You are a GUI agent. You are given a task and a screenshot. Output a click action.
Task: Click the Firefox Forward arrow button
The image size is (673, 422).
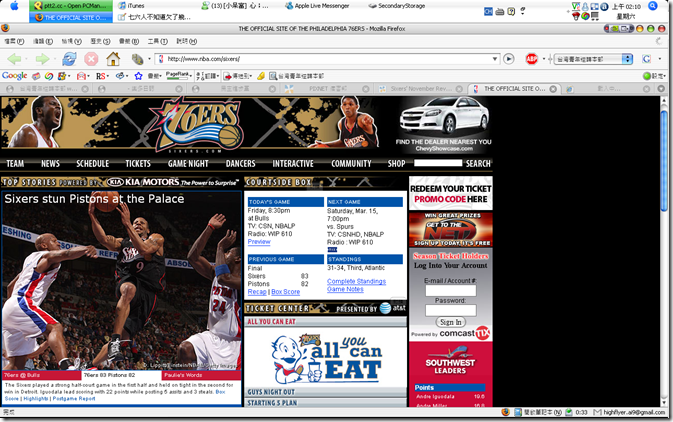(x=42, y=59)
